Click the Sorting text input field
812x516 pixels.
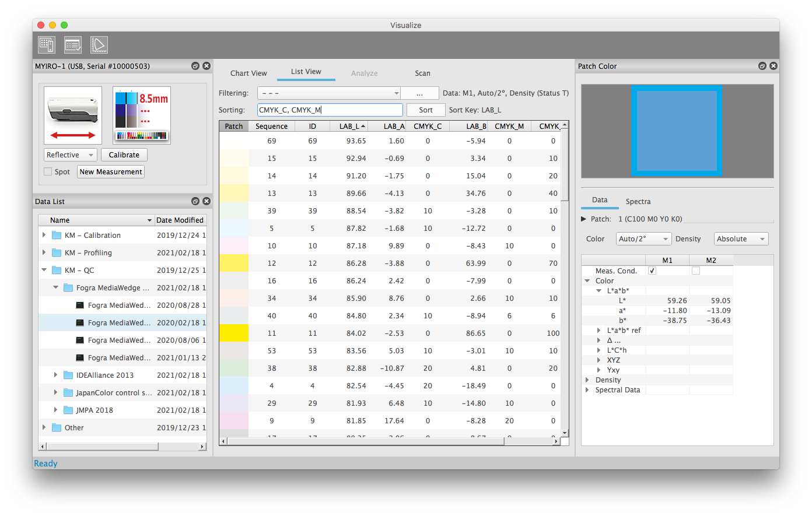[330, 110]
